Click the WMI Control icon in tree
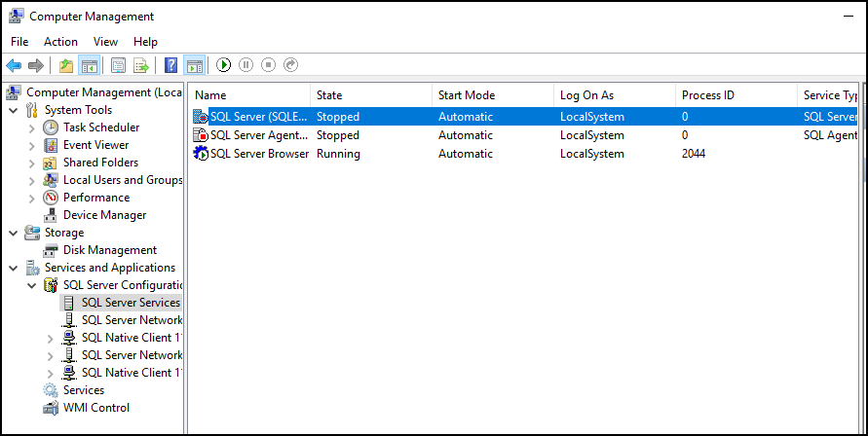This screenshot has width=868, height=436. click(x=51, y=409)
